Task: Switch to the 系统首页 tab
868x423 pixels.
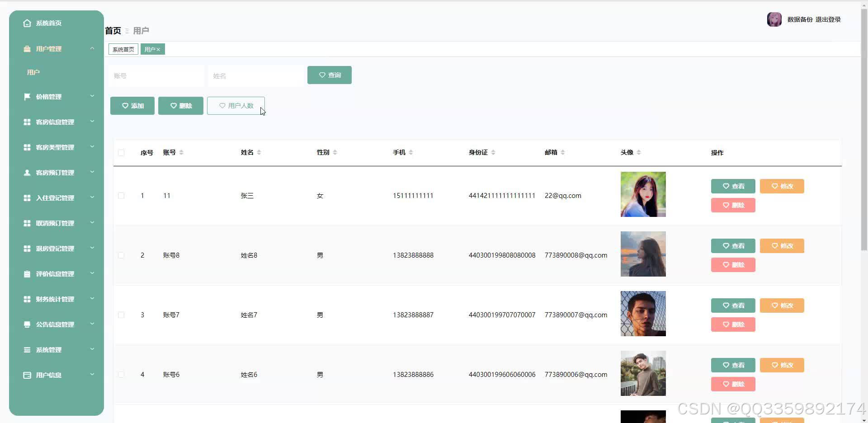Action: [x=123, y=49]
